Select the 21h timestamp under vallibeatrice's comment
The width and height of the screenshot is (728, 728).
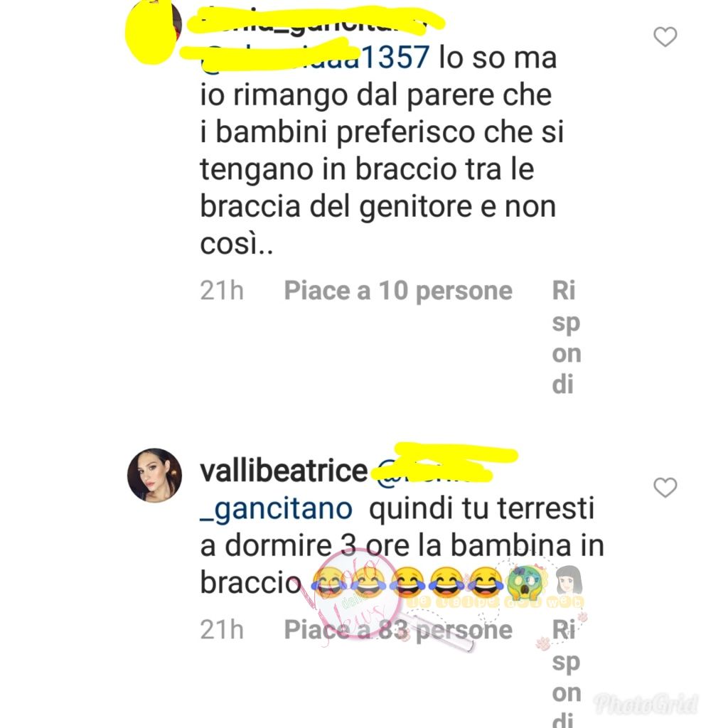[x=222, y=630]
